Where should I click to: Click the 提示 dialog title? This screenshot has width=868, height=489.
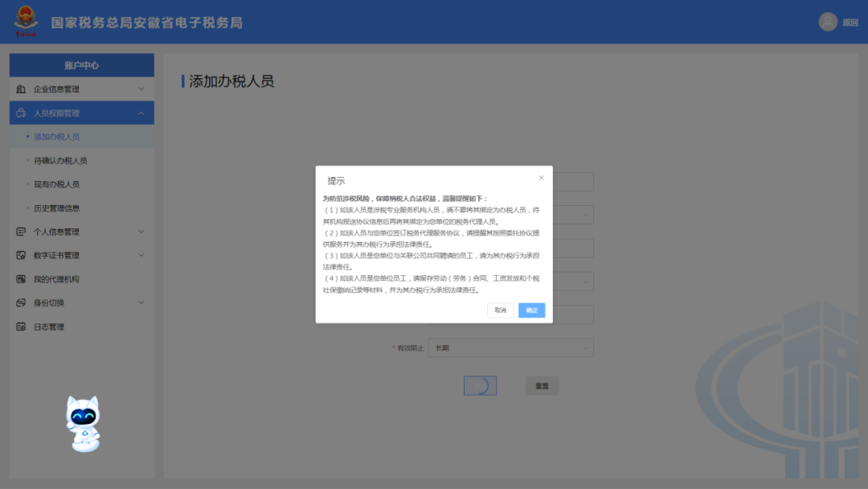coord(336,180)
